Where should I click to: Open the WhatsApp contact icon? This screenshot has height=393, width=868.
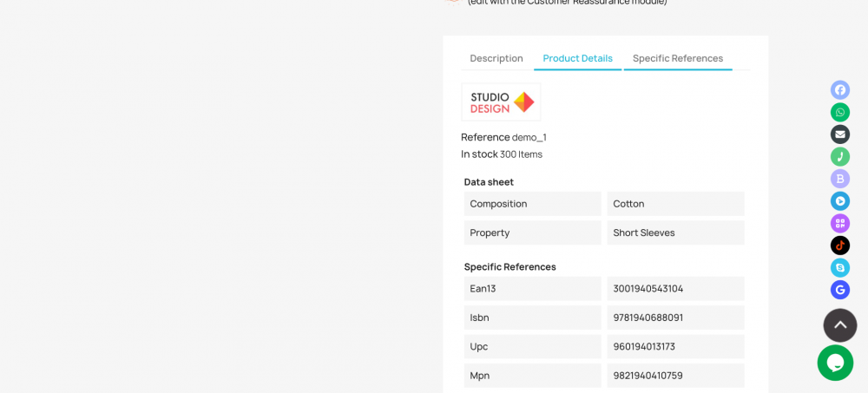839,112
